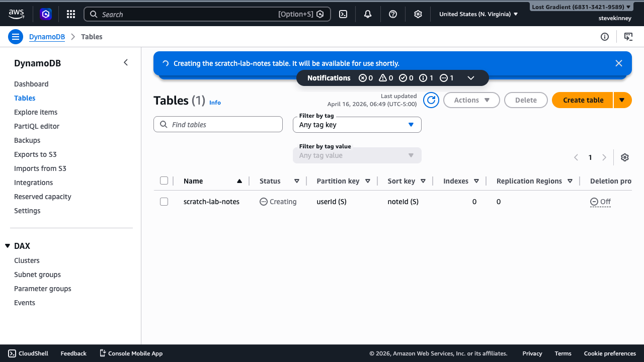Screen dimensions: 644x362
Task: Open the region selector N. Virginia
Action: click(x=478, y=14)
